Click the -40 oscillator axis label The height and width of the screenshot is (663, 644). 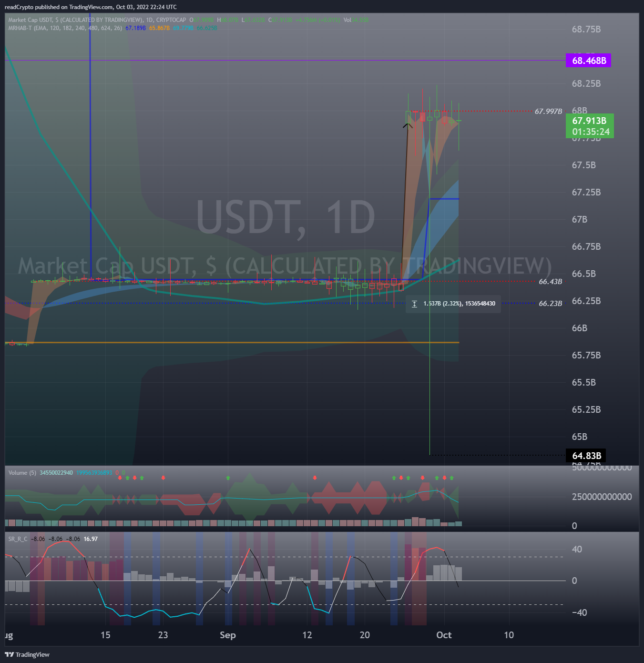coord(579,612)
